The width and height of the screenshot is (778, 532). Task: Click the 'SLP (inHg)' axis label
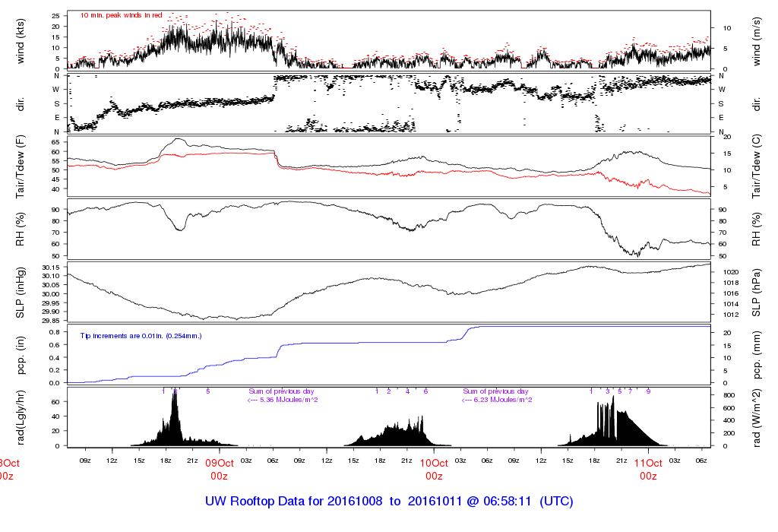tap(21, 293)
